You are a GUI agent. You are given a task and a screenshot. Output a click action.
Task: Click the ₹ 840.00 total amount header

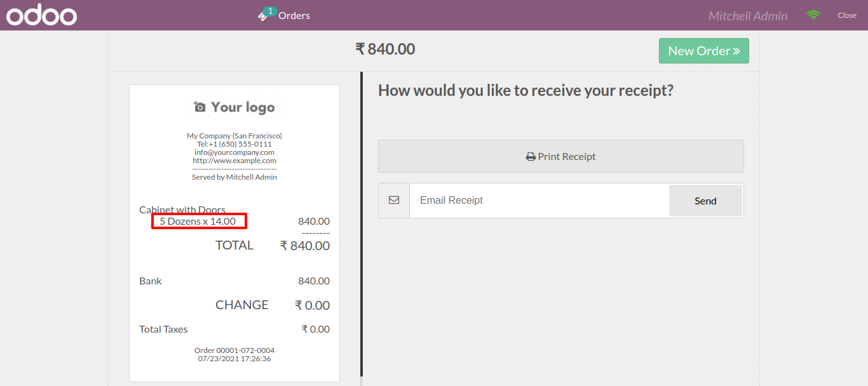click(x=385, y=49)
